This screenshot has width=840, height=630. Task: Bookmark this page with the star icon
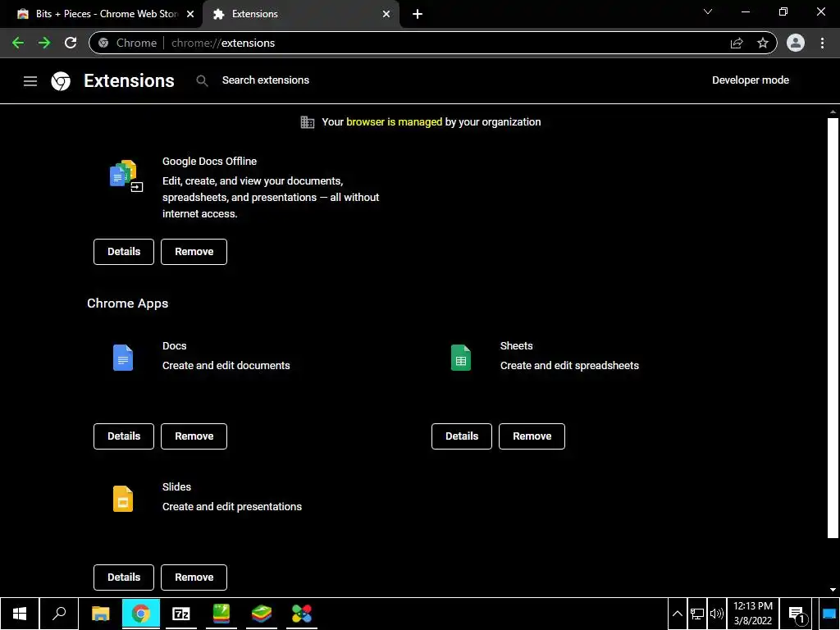pos(763,43)
